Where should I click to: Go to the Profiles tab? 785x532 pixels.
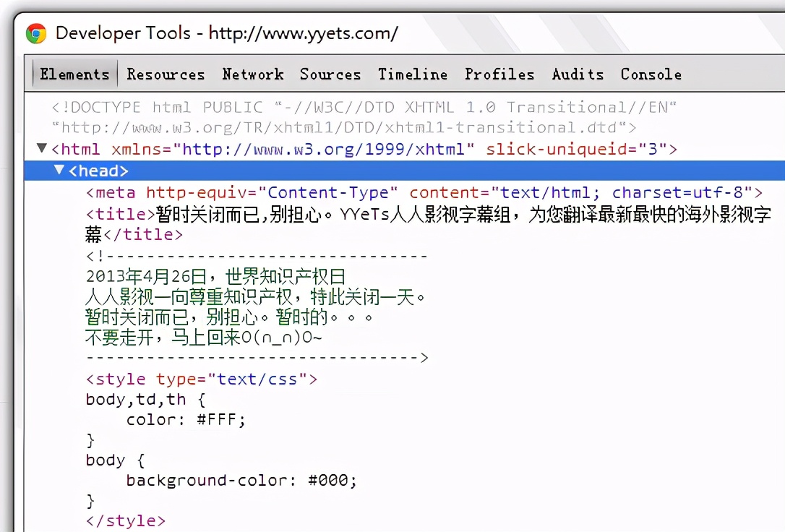click(x=499, y=74)
